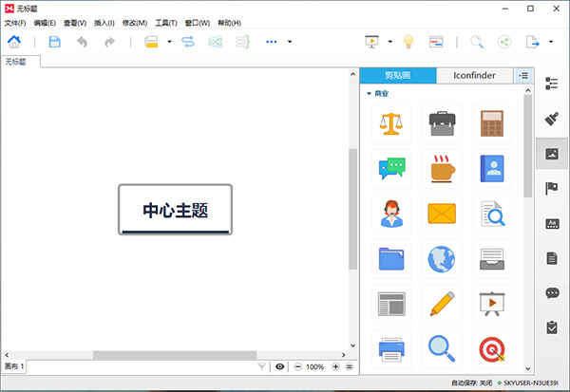570x392 pixels.
Task: Expand the dropdown beside the three-dots toolbar icon
Action: coord(290,42)
